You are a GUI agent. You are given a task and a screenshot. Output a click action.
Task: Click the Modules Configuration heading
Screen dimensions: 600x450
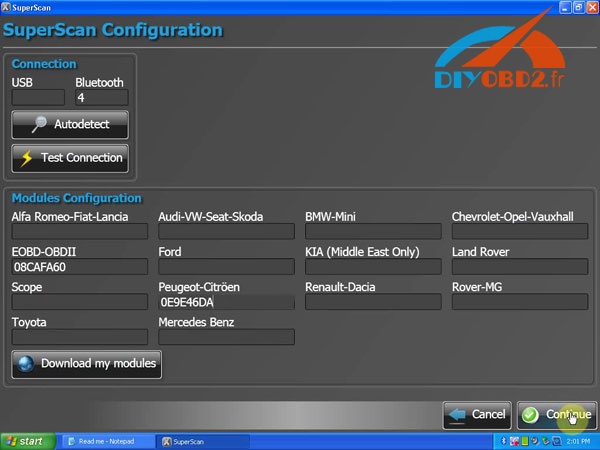77,198
